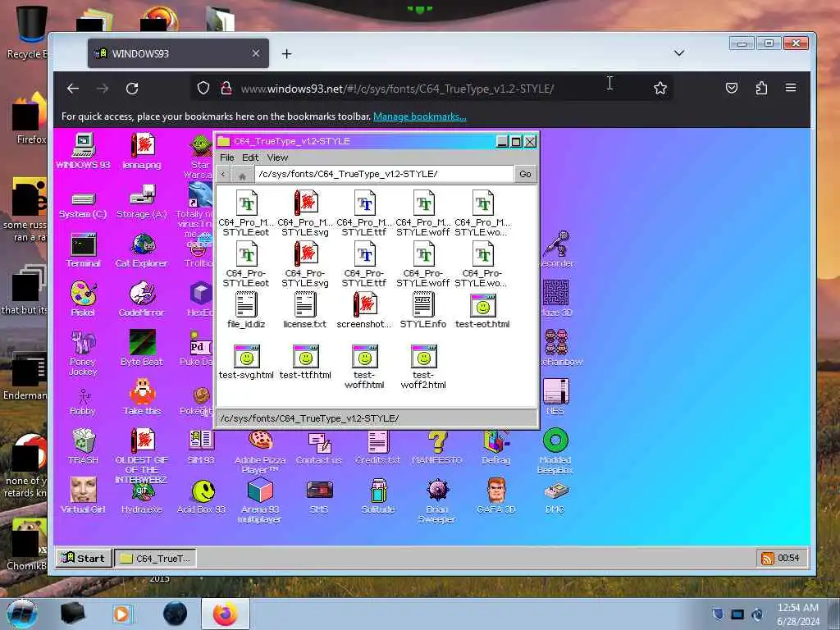Open the Poney Jockey icon
840x630 pixels.
[83, 353]
